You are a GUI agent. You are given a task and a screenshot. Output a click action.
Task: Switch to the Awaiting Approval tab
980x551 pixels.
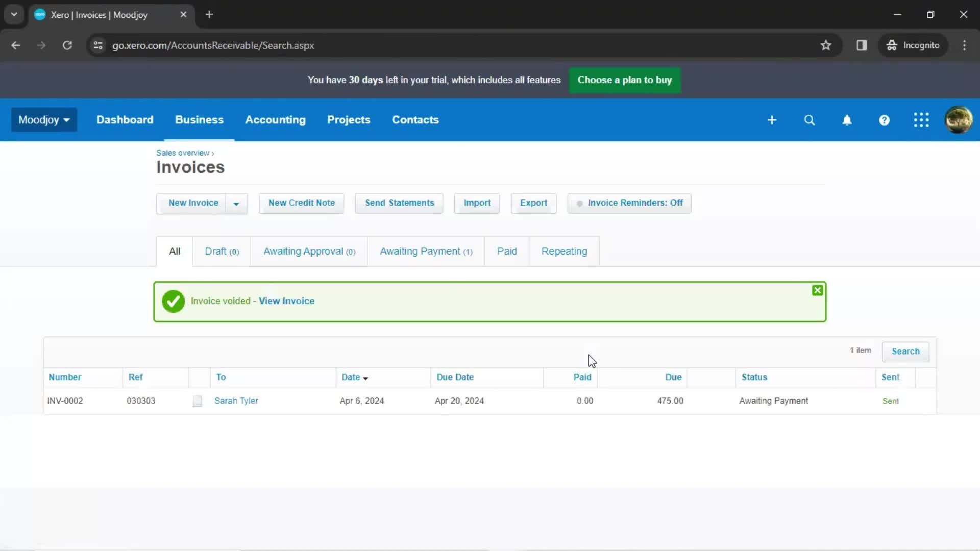point(309,252)
